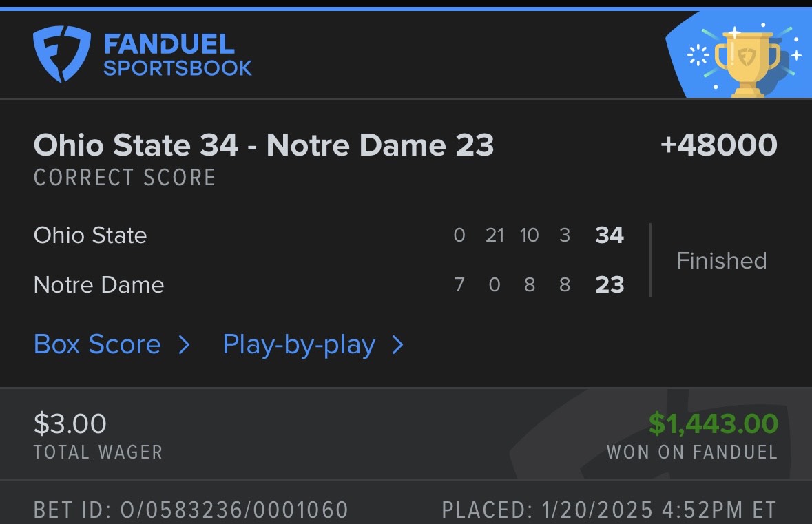Screen dimensions: 812x524
Task: Expand the chevron next to Box Score
Action: coord(184,345)
